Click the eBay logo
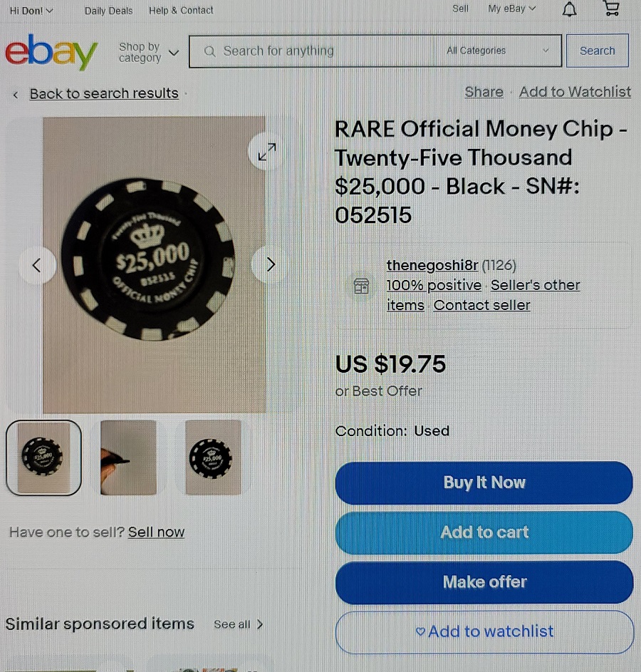Screen dimensions: 641x672 pyautogui.click(x=51, y=52)
